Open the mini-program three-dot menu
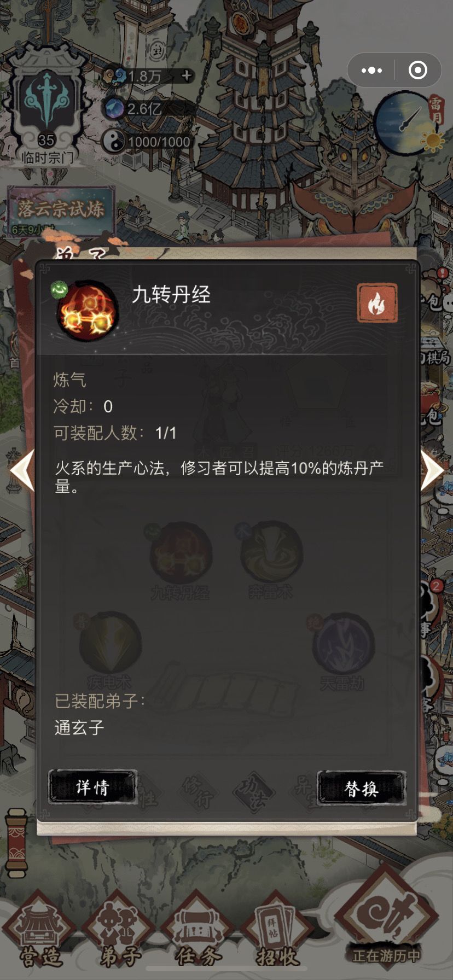Image resolution: width=453 pixels, height=980 pixels. (372, 70)
